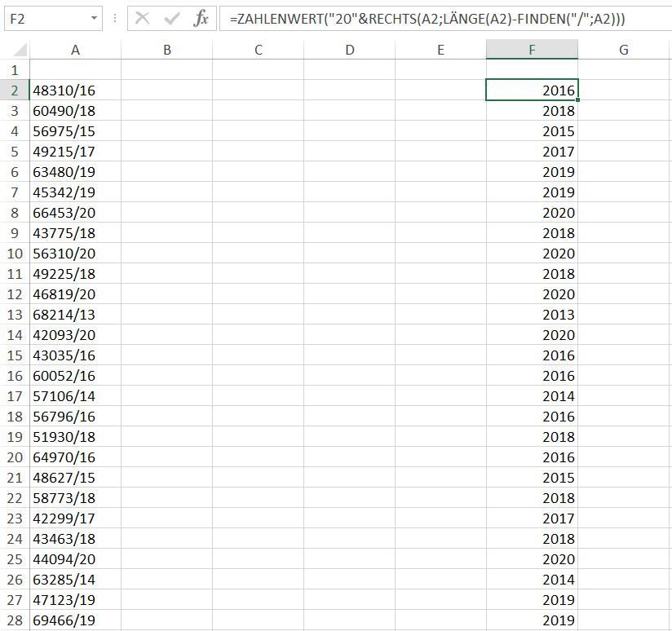
Task: Click inside the formula bar text
Action: pyautogui.click(x=427, y=19)
